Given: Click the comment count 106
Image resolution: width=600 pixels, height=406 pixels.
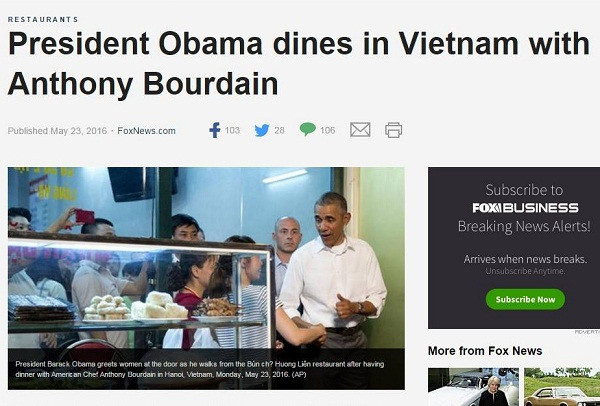Looking at the screenshot, I should pyautogui.click(x=328, y=130).
